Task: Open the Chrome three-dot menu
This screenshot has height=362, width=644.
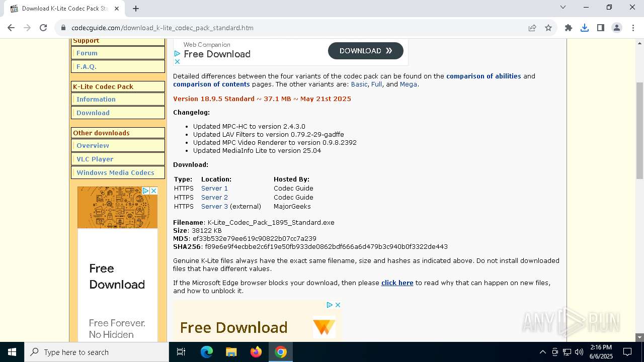Action: coord(632,28)
